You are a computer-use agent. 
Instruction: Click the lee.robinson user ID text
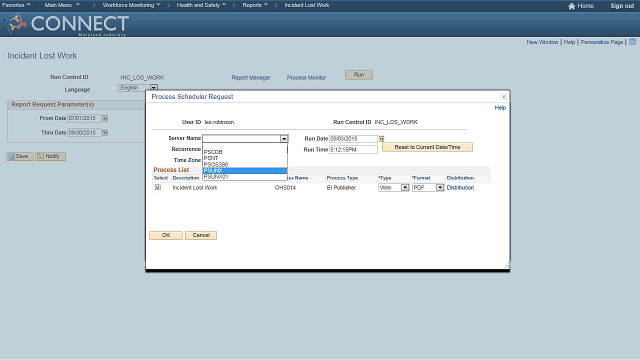click(219, 122)
